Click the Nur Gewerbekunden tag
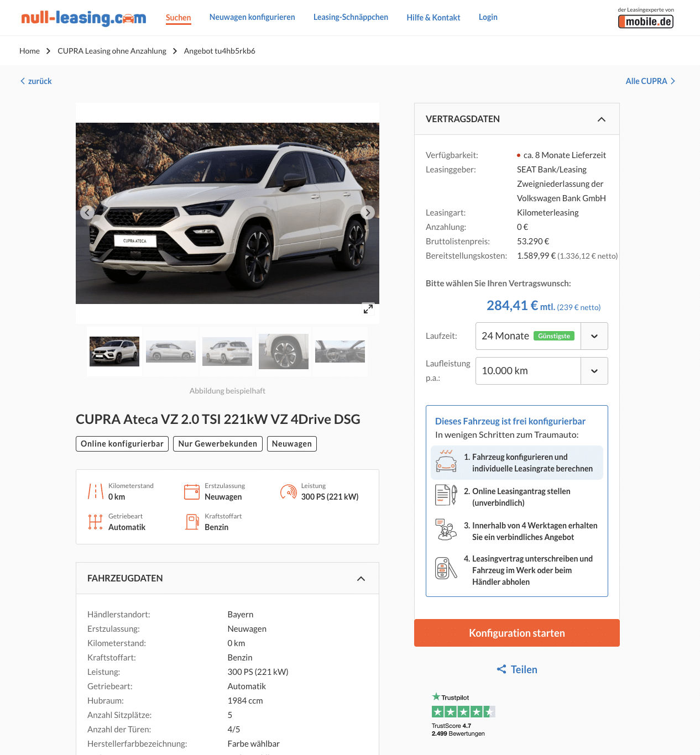The height and width of the screenshot is (755, 700). coord(218,444)
